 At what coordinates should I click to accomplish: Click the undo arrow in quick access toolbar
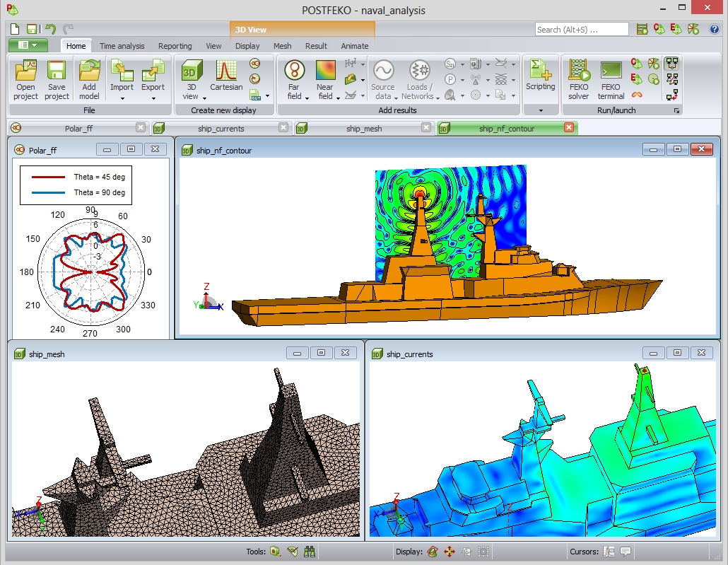point(50,29)
